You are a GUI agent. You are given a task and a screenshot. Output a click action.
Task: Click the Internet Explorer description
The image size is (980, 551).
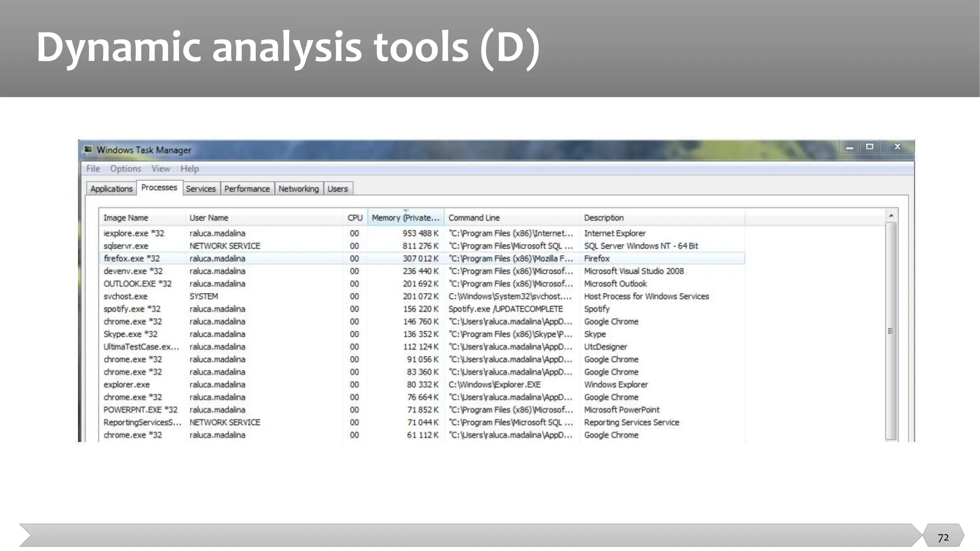[x=615, y=233]
